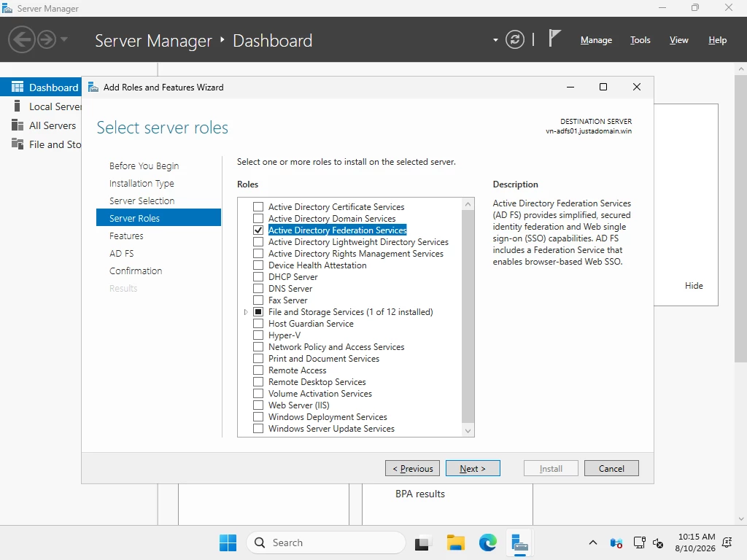The width and height of the screenshot is (747, 560).
Task: Open the navigation history dropdown arrow
Action: coord(64,39)
